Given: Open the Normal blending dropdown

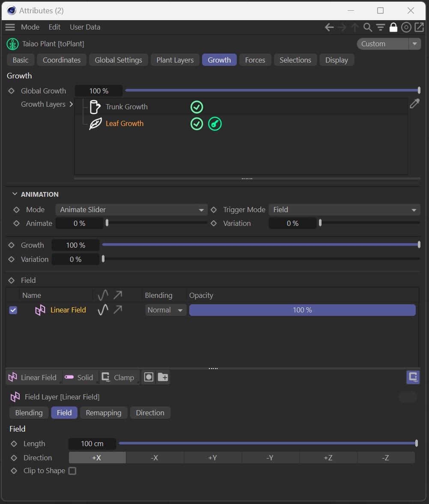Looking at the screenshot, I should click(x=165, y=310).
